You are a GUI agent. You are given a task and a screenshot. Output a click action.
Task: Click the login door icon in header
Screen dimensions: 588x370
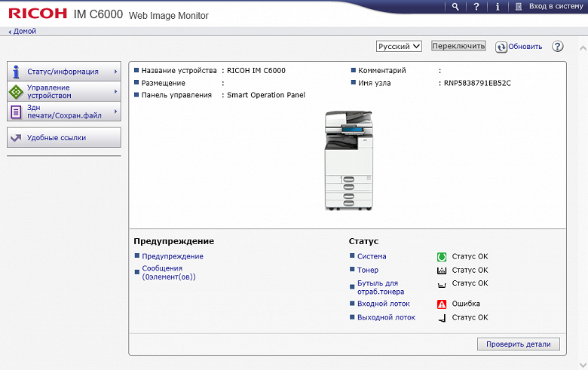pyautogui.click(x=519, y=7)
